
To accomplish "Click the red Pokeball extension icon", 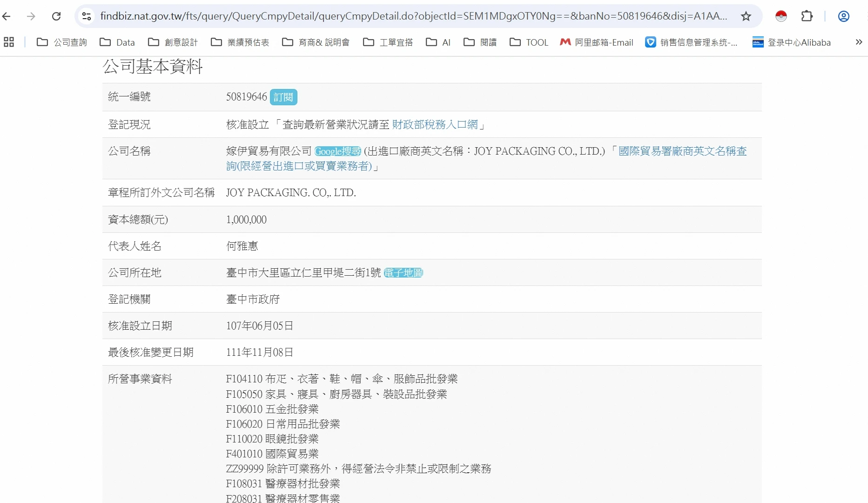I will 781,16.
